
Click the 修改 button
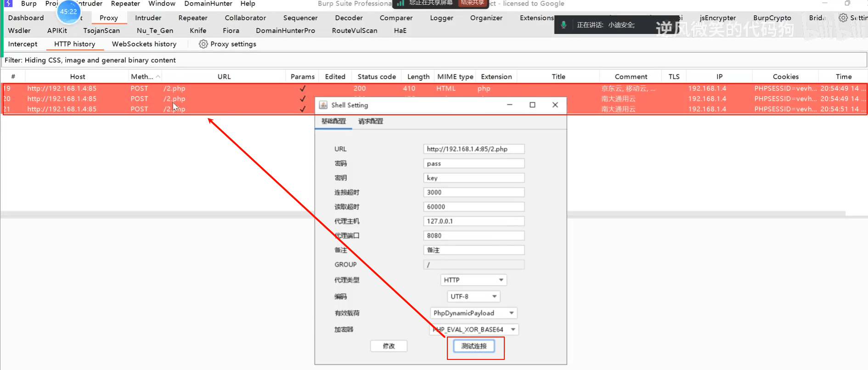[389, 346]
